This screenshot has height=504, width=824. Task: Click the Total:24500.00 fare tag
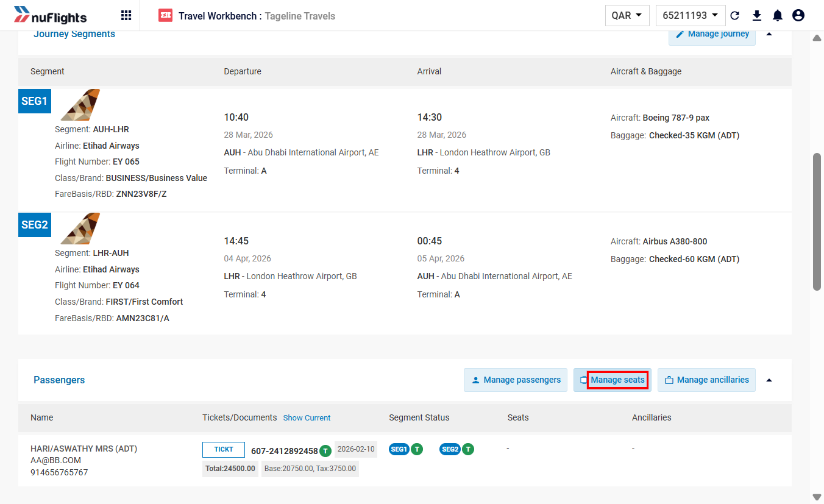click(230, 469)
